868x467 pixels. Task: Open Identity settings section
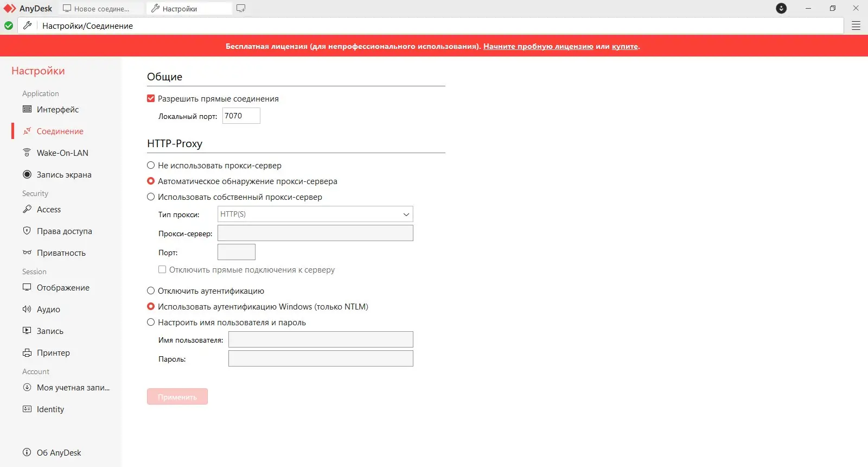coord(50,409)
